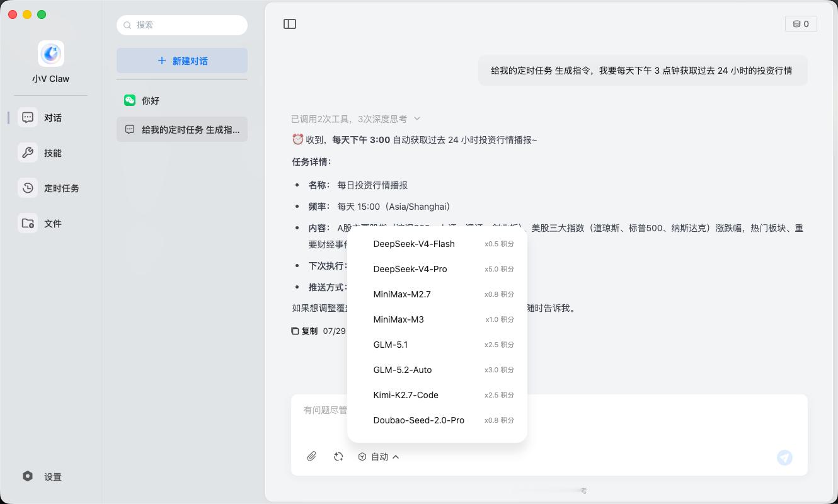Collapse the 自动 model selector dropdown
Screen dimensions: 838x504
click(379, 457)
